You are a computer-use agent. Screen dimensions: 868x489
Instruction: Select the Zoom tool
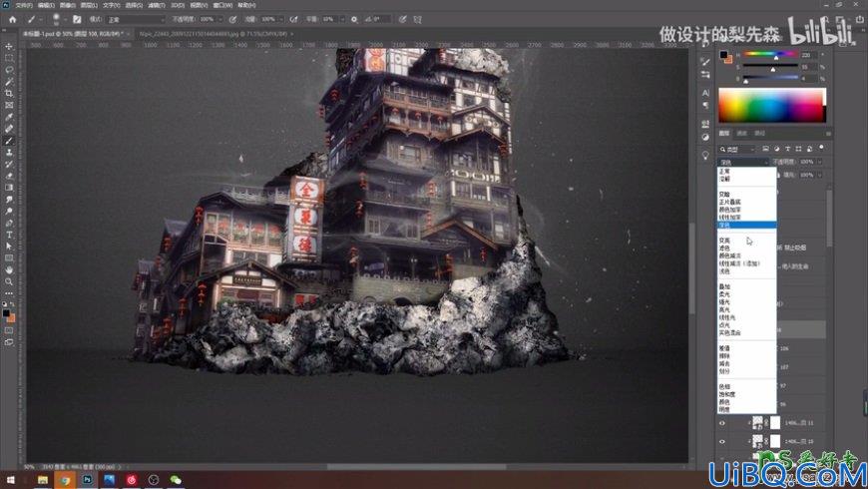(9, 281)
